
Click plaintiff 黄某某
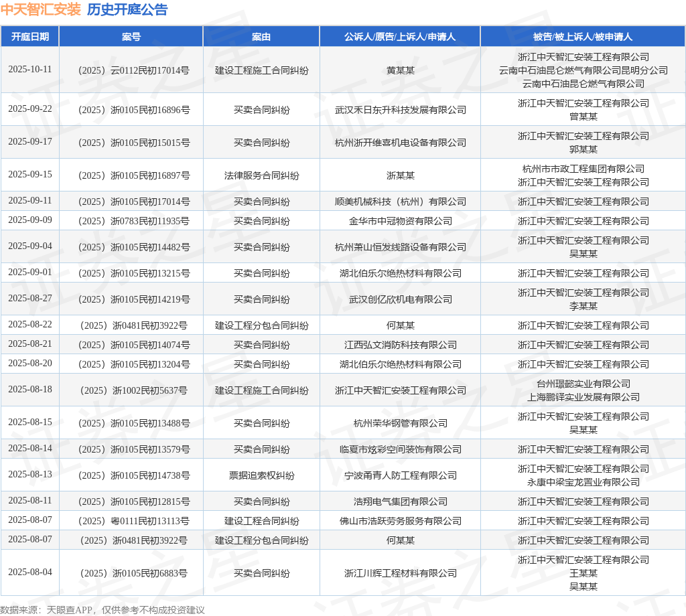pos(401,70)
